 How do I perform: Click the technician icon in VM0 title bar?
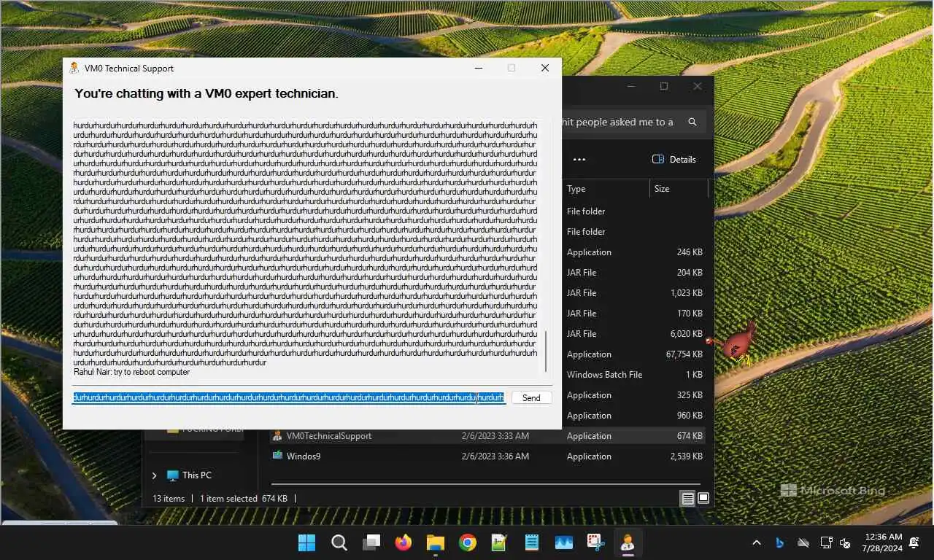click(x=74, y=68)
